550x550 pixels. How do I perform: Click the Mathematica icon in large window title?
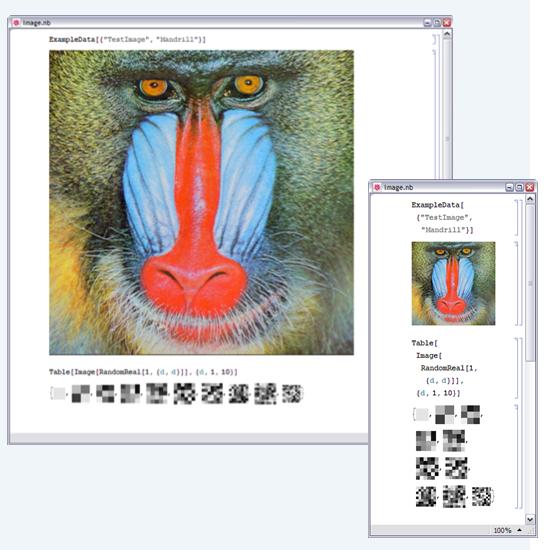click(x=16, y=23)
